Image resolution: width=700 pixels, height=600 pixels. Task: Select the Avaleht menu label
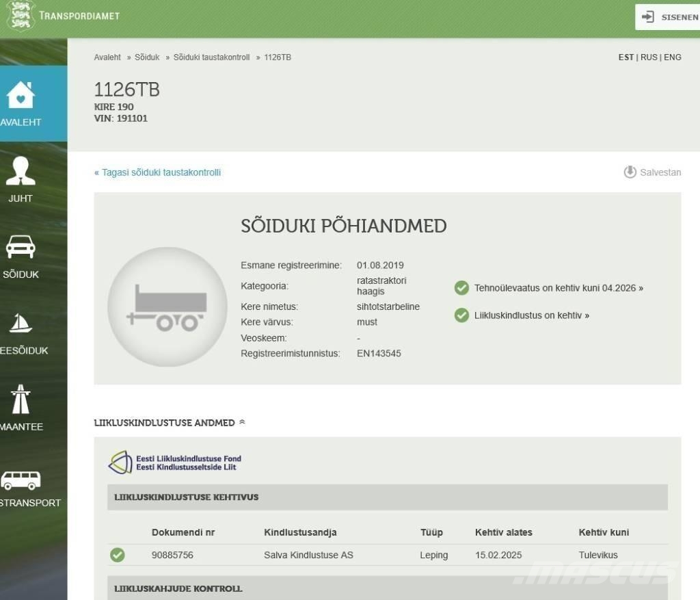[x=21, y=122]
